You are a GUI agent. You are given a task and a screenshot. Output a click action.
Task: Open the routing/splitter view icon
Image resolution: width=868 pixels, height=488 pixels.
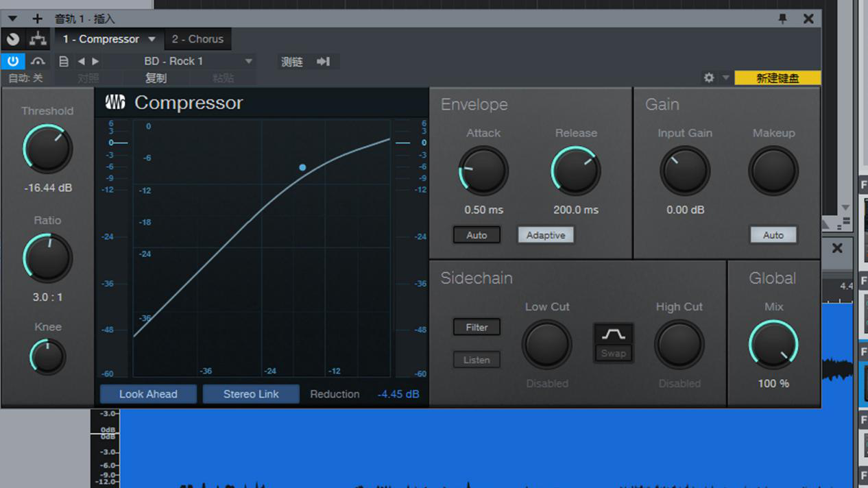pyautogui.click(x=37, y=39)
